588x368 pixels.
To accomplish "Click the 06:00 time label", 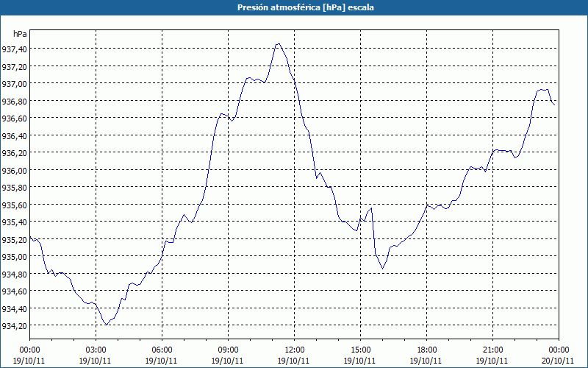I will point(162,350).
